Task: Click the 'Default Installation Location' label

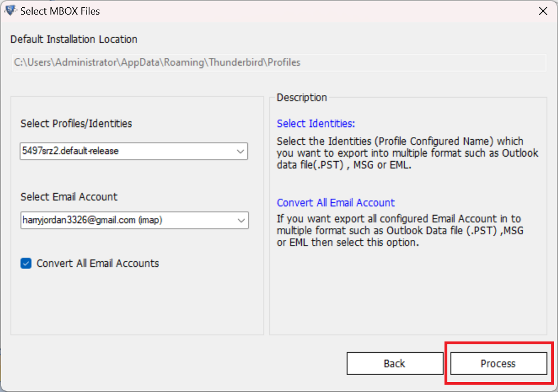Action: [x=74, y=39]
